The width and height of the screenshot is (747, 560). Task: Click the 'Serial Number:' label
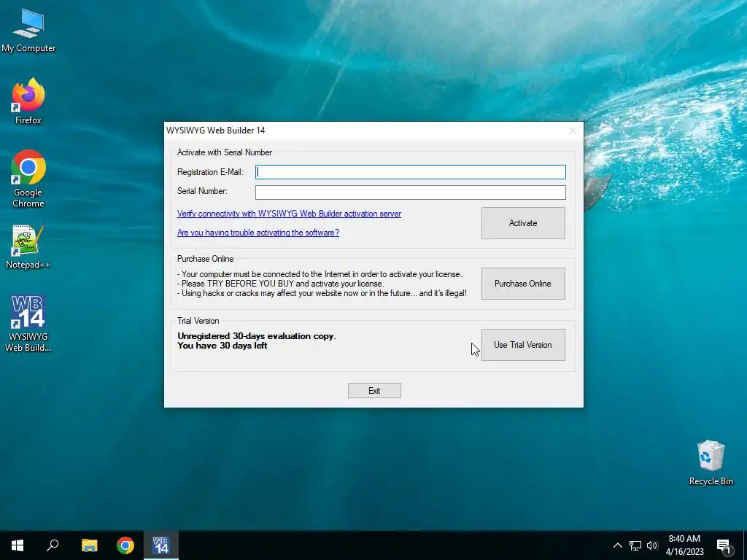(x=203, y=191)
